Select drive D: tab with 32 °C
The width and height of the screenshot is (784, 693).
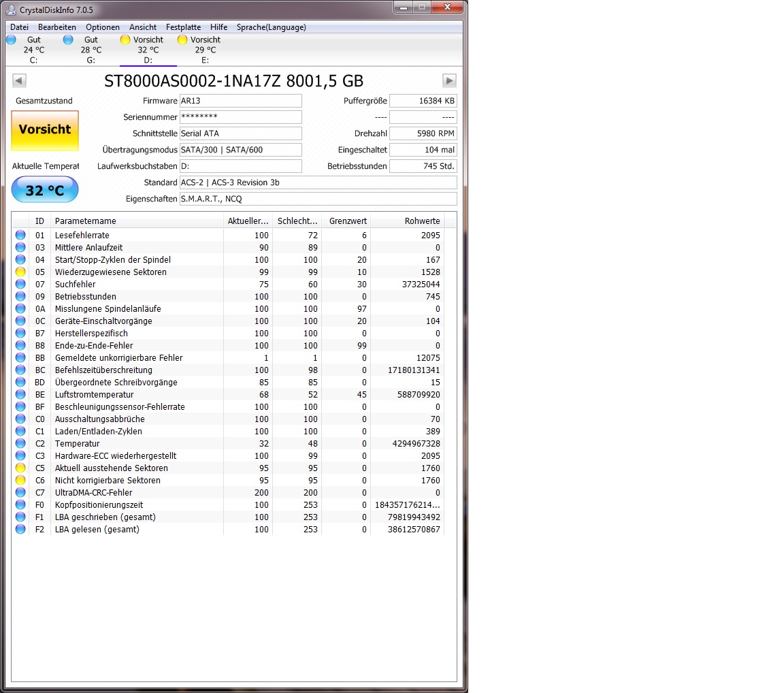[148, 50]
